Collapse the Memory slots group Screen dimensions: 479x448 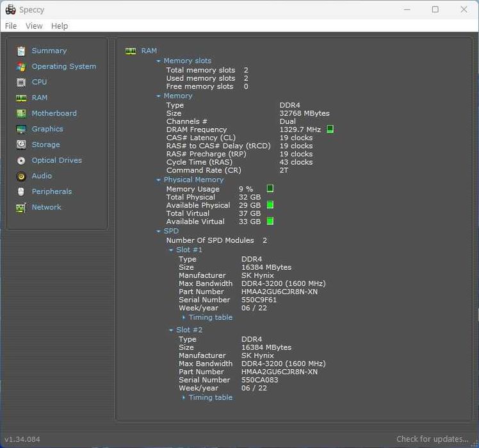[158, 61]
